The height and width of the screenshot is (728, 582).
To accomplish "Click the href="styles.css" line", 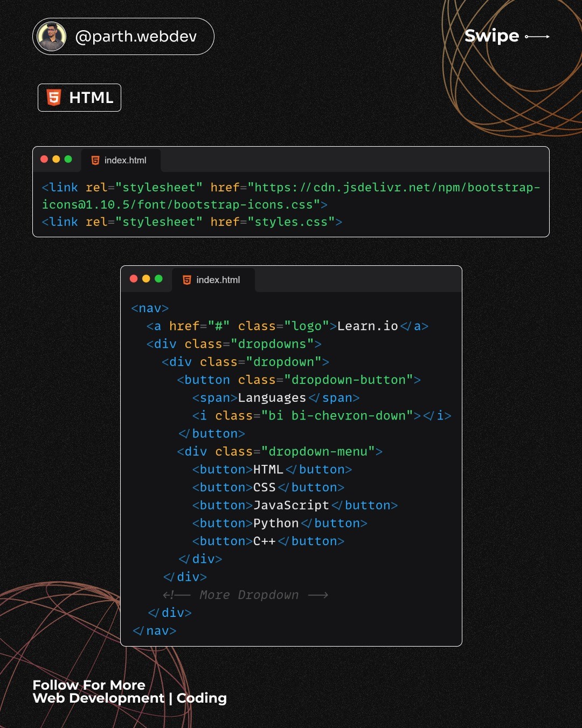I will (x=192, y=222).
